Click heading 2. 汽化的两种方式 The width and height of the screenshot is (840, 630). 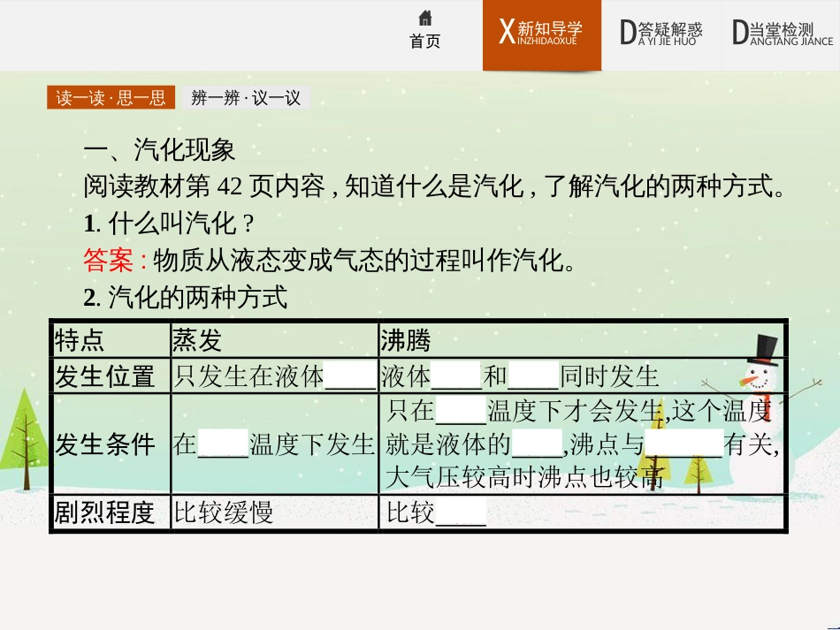186,298
